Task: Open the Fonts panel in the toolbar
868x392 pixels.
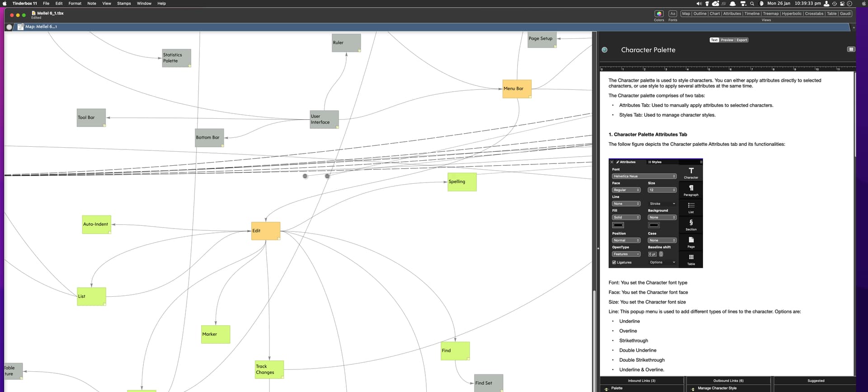Action: [x=673, y=14]
